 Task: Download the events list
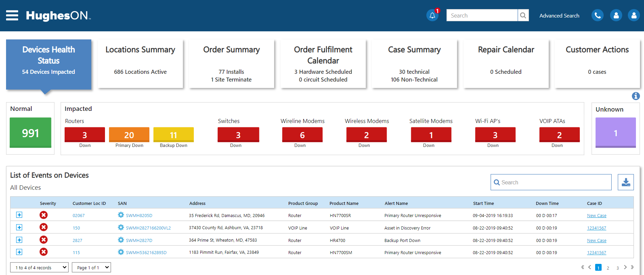click(x=625, y=182)
